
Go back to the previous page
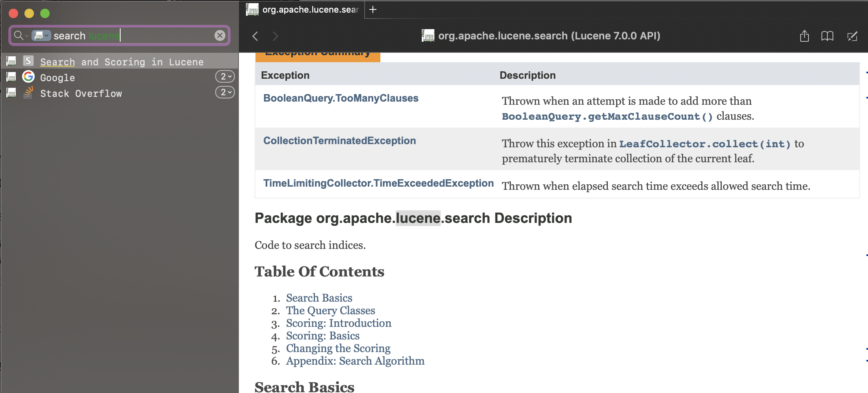(x=255, y=36)
